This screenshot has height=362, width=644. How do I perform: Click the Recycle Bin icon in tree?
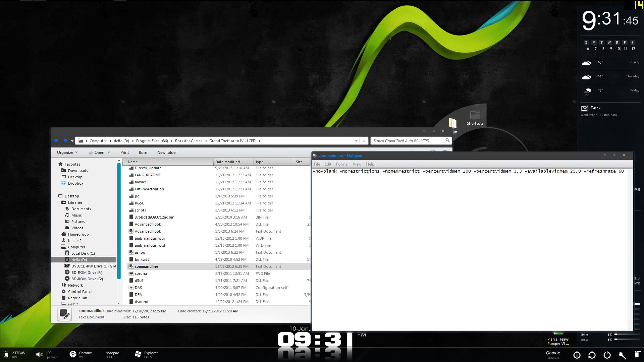point(64,298)
